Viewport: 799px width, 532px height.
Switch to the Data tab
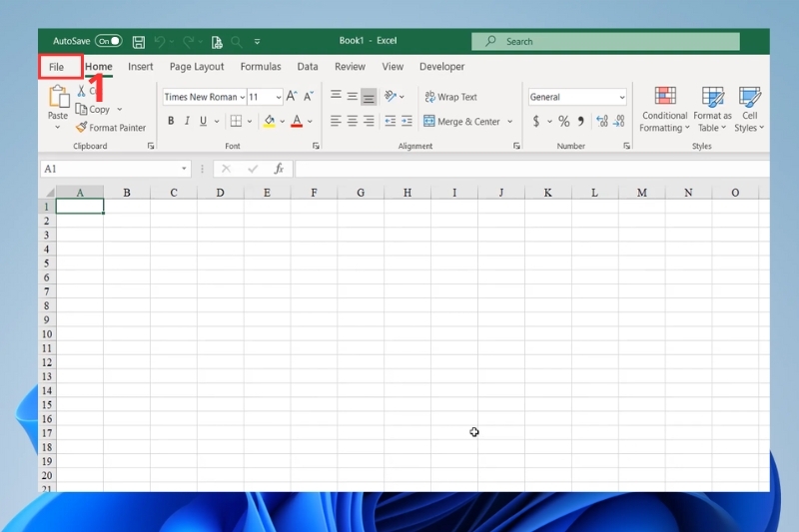pyautogui.click(x=308, y=67)
